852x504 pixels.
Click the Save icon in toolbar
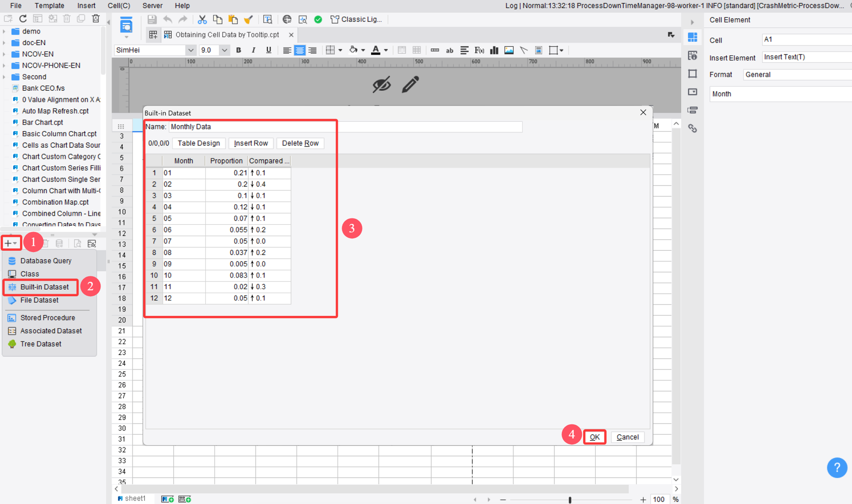(152, 20)
